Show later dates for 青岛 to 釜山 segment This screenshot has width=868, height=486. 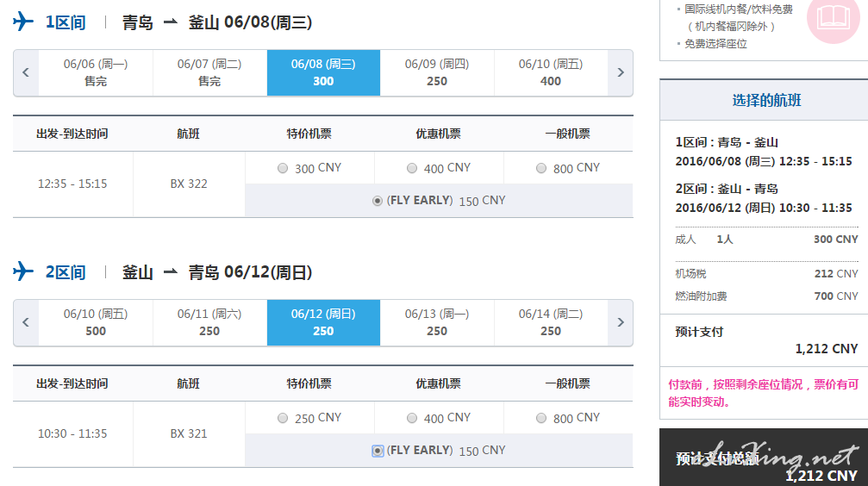coord(621,72)
